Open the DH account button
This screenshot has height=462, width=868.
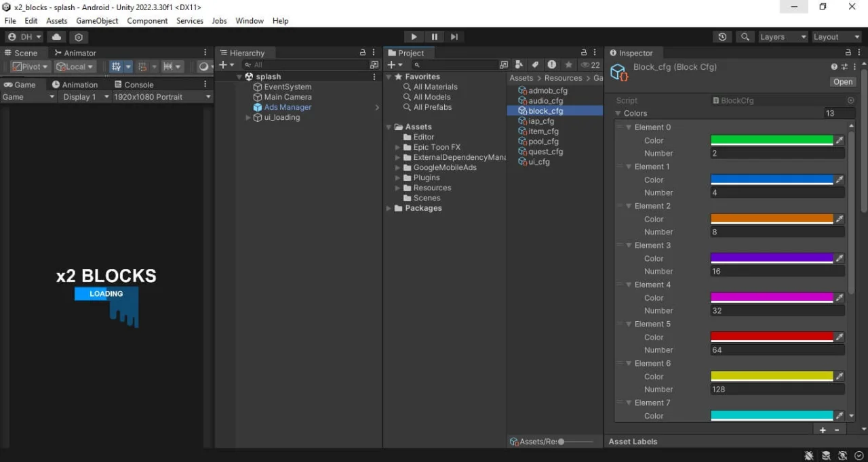pyautogui.click(x=25, y=37)
